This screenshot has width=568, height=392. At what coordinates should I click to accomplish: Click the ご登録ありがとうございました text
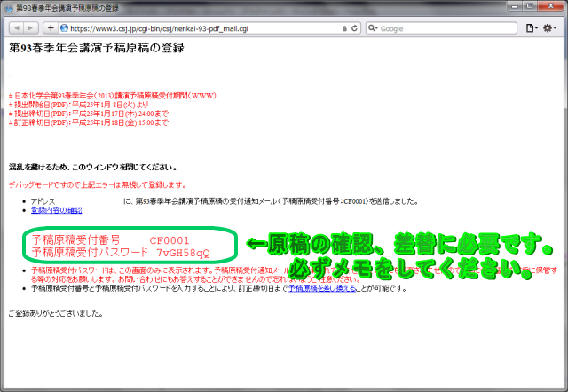(54, 314)
